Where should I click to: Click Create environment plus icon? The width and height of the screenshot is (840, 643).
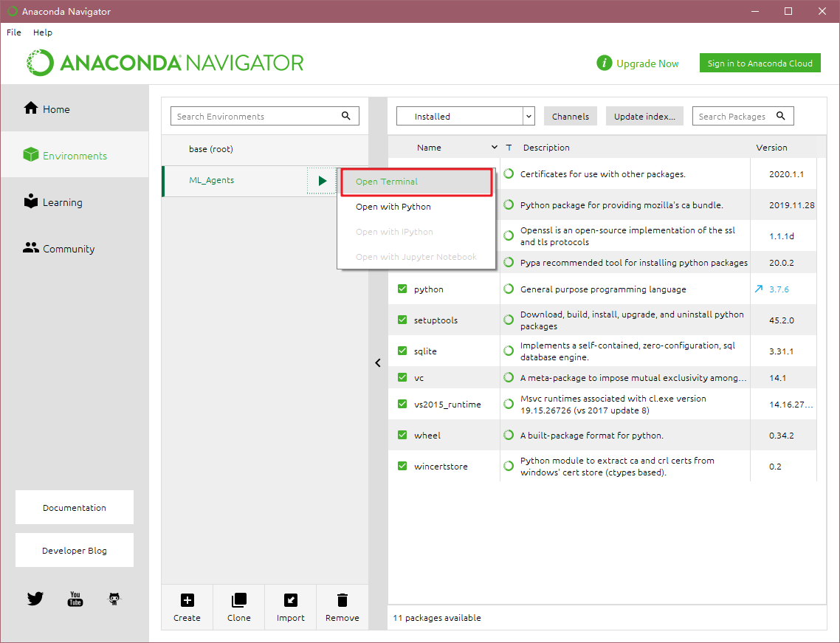point(187,600)
